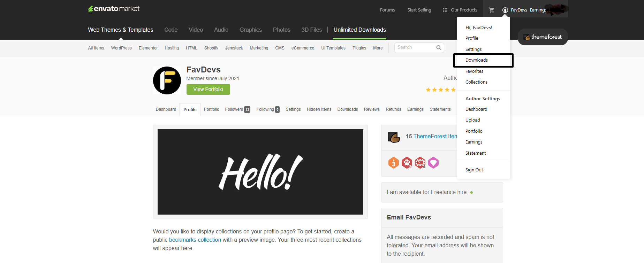Open the Reviews tab
Viewport: 644px width, 263px height.
(372, 109)
